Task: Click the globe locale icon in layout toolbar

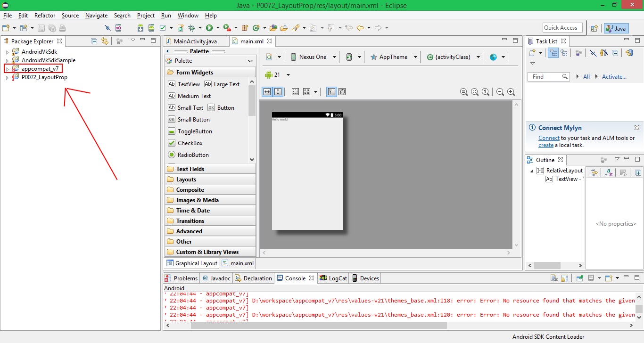Action: tap(493, 57)
